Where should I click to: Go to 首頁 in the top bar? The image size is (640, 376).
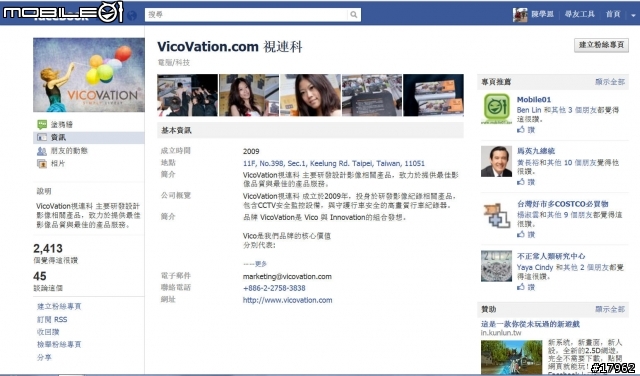pyautogui.click(x=613, y=14)
